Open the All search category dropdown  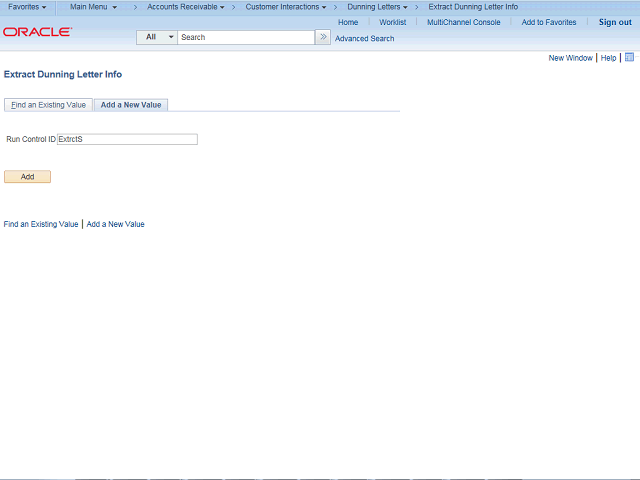tap(157, 37)
